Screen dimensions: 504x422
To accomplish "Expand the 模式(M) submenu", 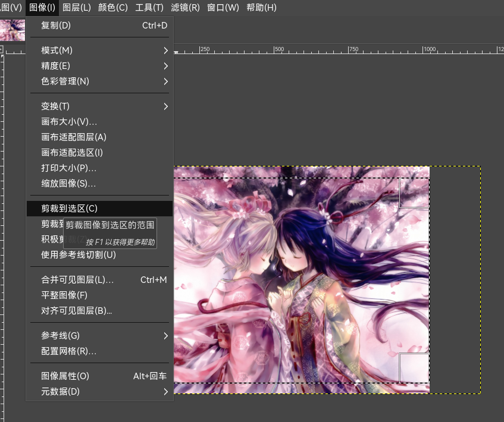I will point(99,51).
